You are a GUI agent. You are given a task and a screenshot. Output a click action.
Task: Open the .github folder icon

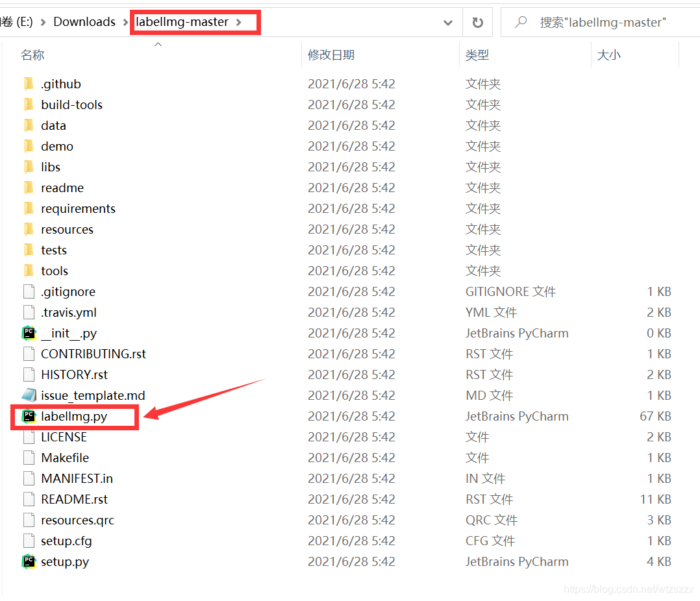[x=29, y=84]
